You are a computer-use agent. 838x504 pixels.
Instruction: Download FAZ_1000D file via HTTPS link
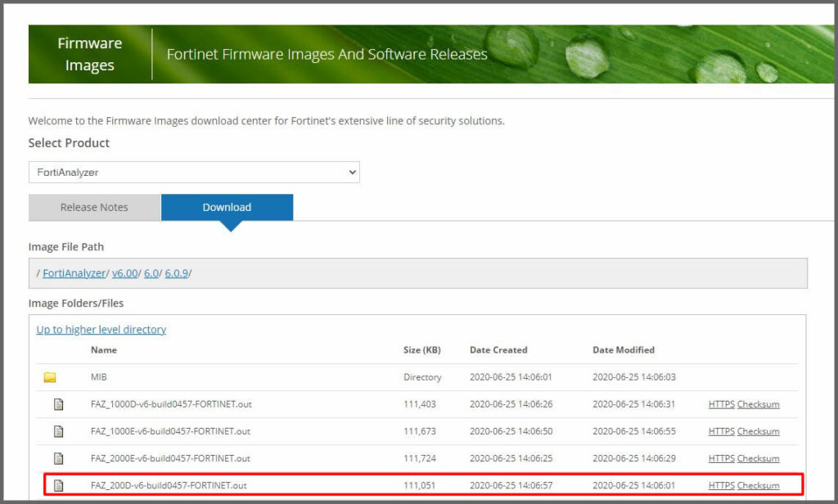tap(722, 404)
